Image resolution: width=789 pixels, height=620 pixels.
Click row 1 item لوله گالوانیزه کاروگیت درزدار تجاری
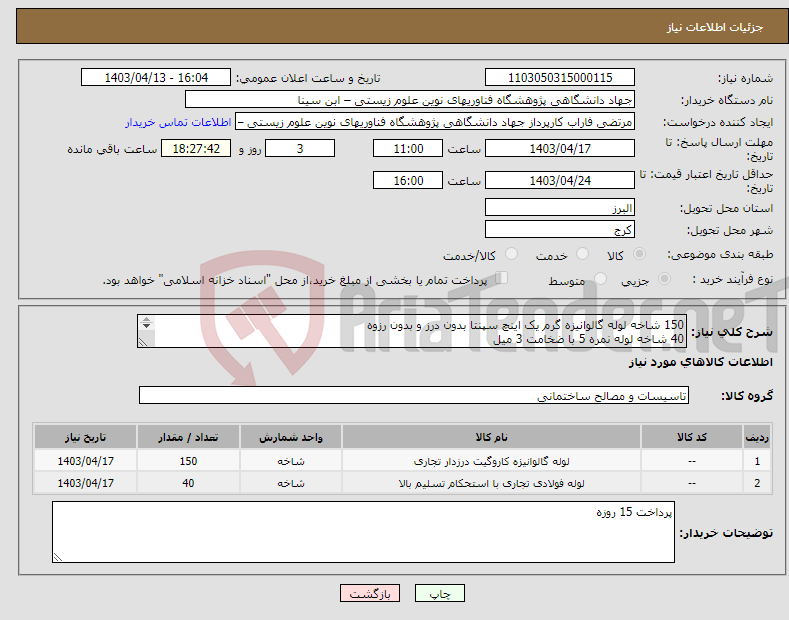point(491,461)
